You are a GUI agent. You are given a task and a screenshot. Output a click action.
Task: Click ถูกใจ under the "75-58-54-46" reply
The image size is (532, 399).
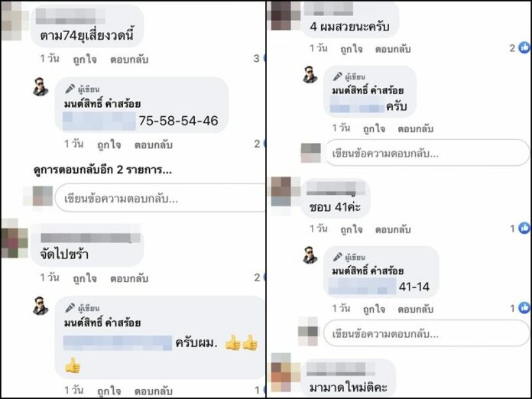pos(109,145)
